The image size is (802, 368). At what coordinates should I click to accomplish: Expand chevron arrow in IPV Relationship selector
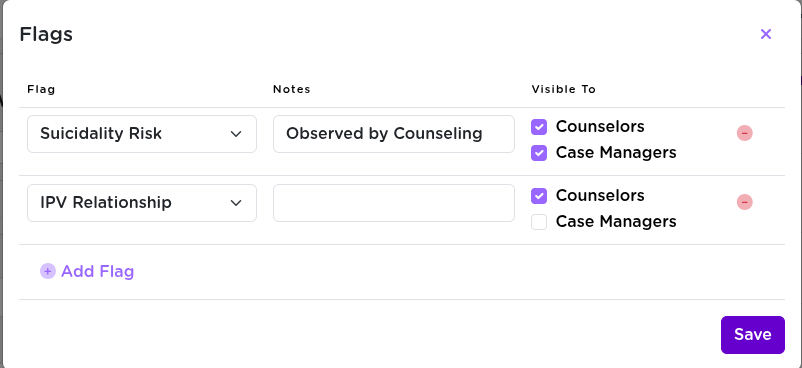[x=236, y=203]
